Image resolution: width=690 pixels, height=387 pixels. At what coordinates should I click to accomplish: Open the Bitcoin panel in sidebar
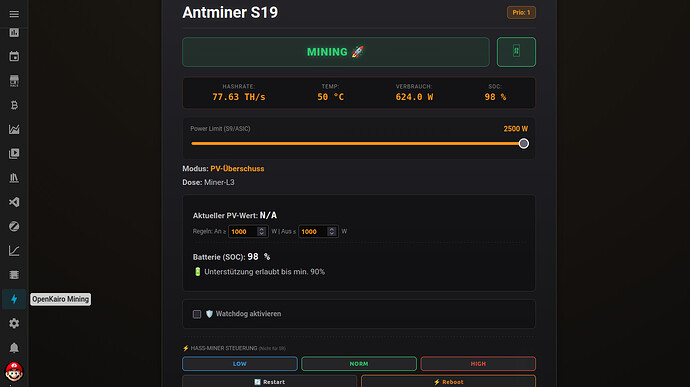(x=14, y=105)
